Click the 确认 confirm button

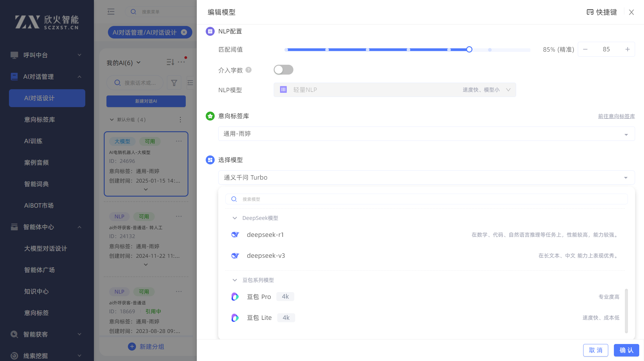626,350
